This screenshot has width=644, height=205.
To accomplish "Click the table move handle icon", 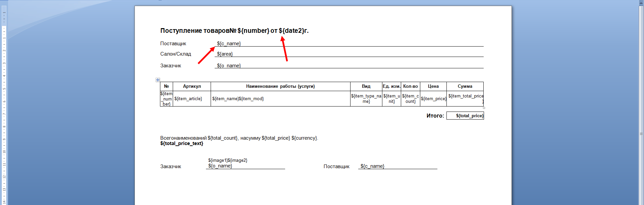I will [x=158, y=80].
